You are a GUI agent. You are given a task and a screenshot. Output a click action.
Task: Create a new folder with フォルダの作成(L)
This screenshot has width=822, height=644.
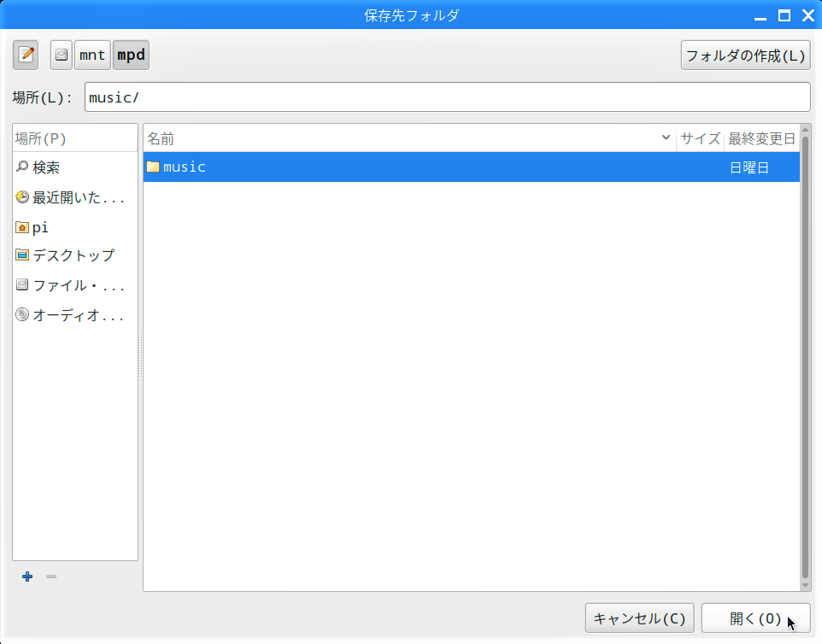pyautogui.click(x=745, y=55)
